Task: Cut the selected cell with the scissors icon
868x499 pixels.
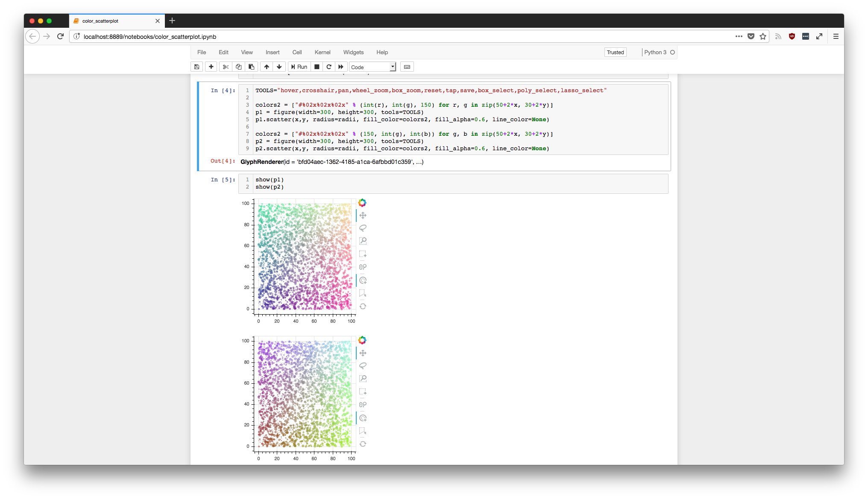Action: 226,67
